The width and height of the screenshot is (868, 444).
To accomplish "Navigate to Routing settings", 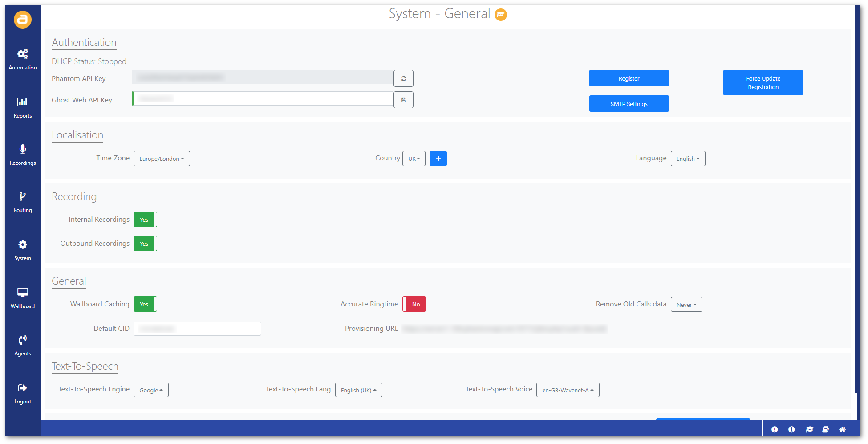I will click(x=22, y=202).
